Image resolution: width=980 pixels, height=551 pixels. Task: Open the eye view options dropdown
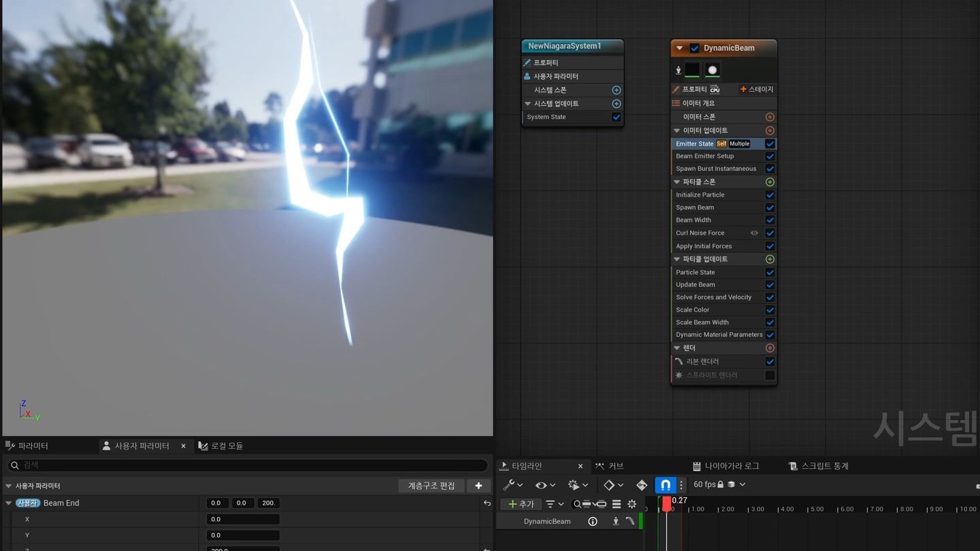[544, 485]
